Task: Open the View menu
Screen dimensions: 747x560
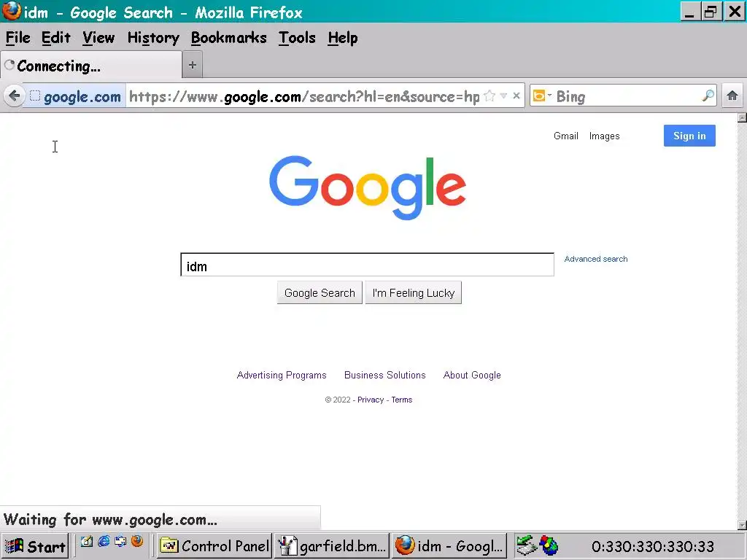Action: (98, 38)
